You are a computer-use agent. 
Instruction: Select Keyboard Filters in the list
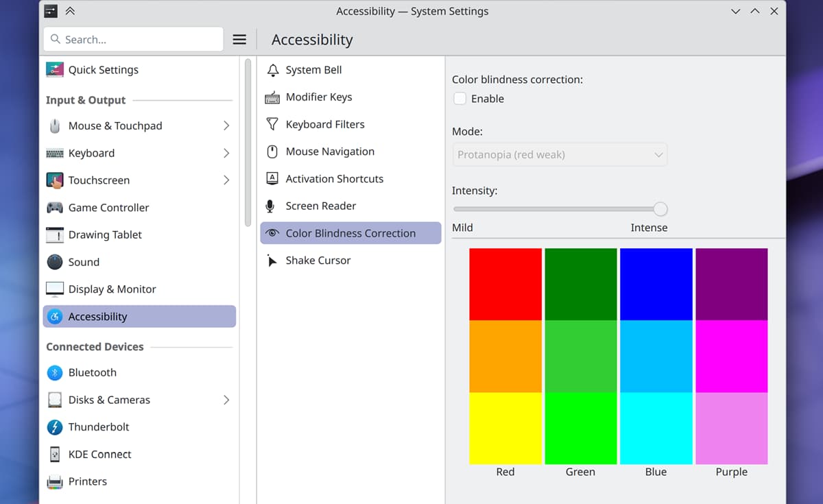pyautogui.click(x=324, y=124)
